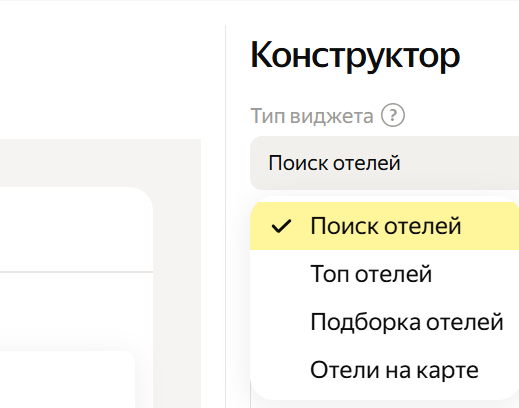
Task: Click bottom padding of the options popup
Action: tap(384, 397)
